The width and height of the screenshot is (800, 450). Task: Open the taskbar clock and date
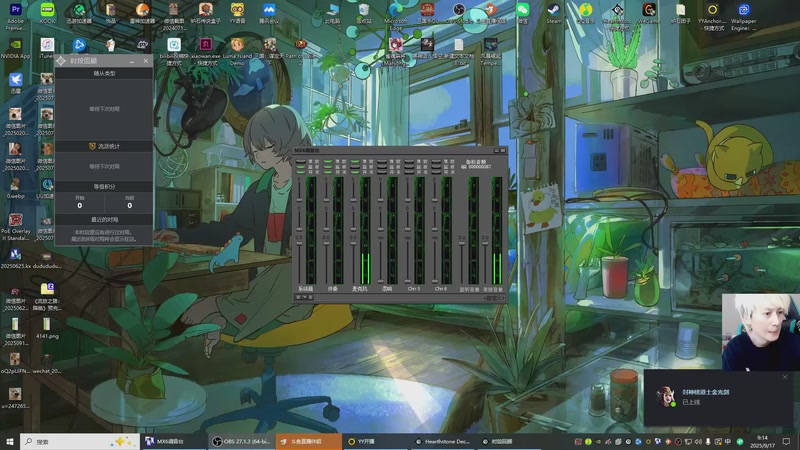[762, 441]
